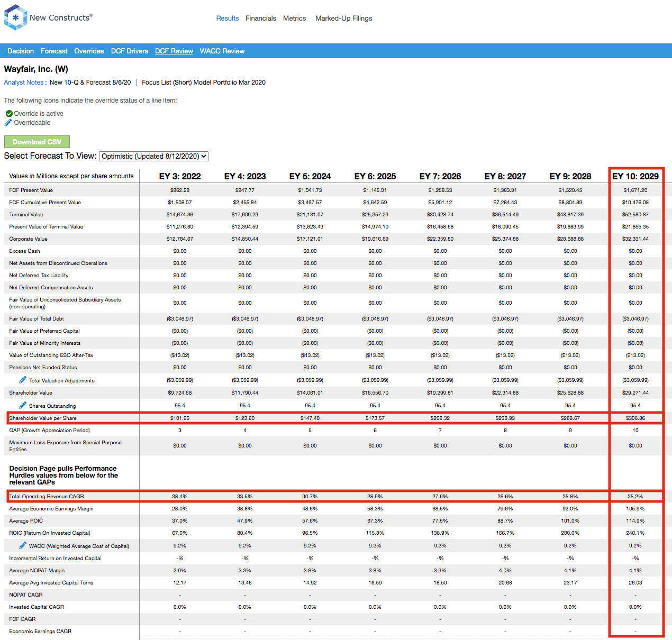Click the Average ROIC row label
Viewport: 672px width, 640px height.
[x=26, y=520]
